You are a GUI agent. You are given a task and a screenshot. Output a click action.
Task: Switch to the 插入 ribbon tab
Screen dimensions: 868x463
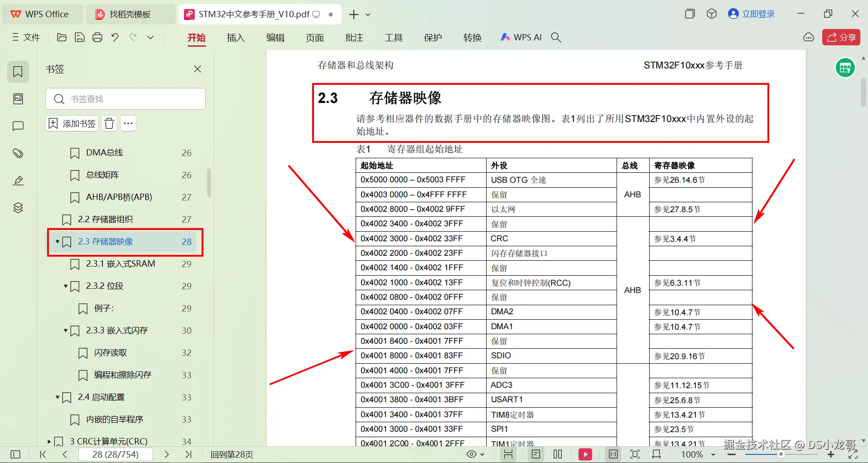[236, 38]
